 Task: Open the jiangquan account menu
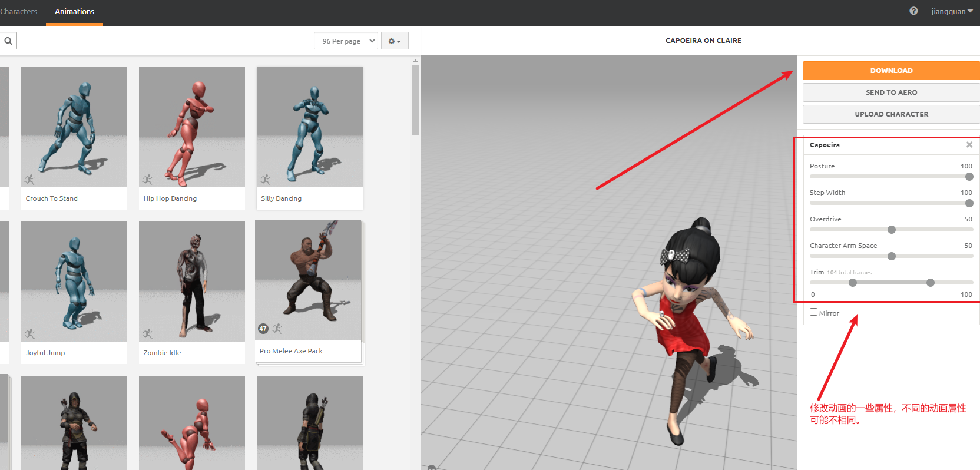pyautogui.click(x=952, y=11)
